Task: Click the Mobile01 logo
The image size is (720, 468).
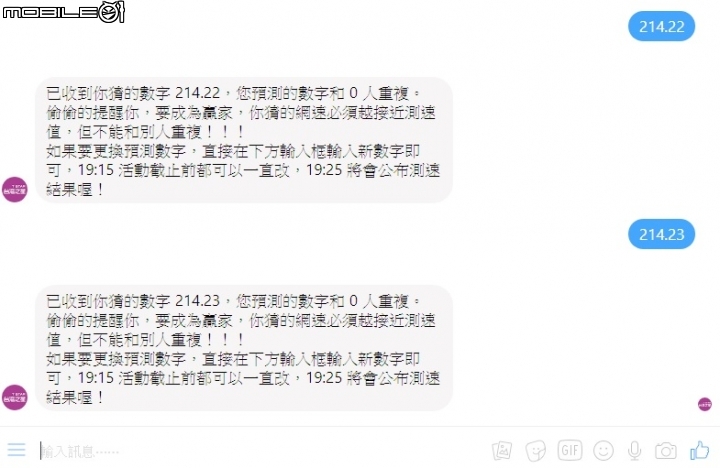Action: [63, 11]
